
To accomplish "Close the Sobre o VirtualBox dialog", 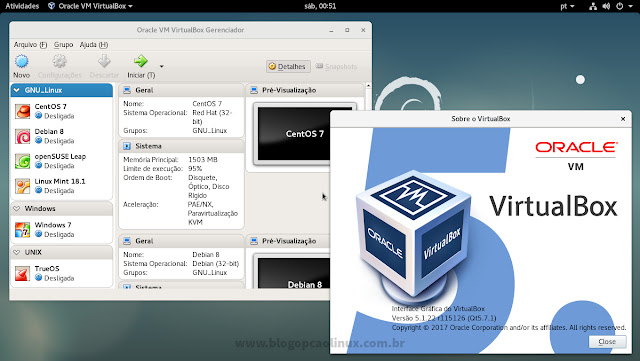I will 623,119.
